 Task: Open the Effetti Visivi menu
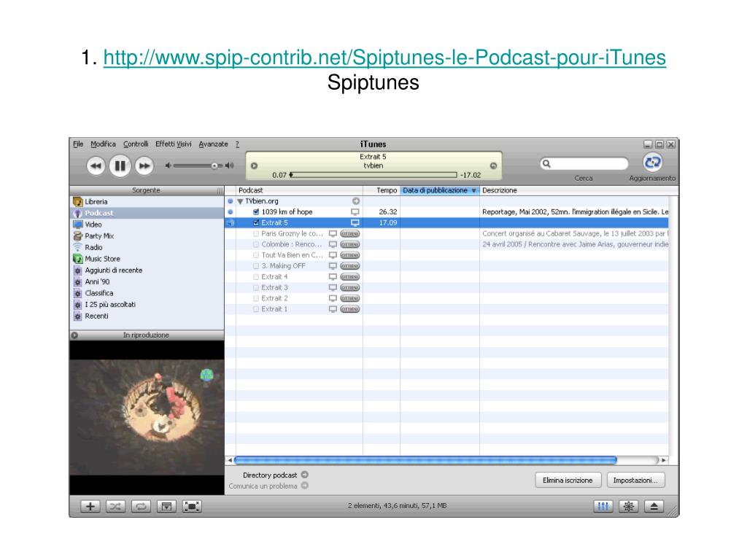[174, 144]
